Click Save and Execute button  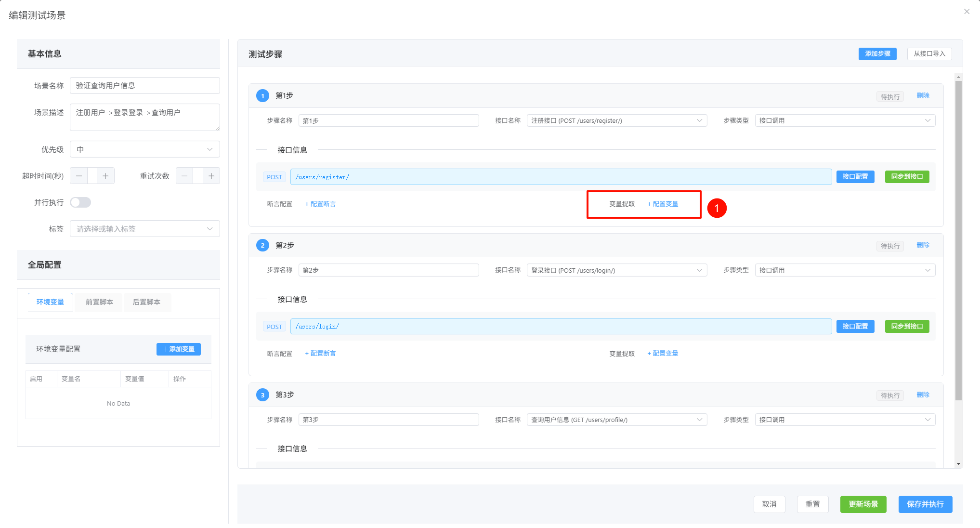tap(925, 504)
